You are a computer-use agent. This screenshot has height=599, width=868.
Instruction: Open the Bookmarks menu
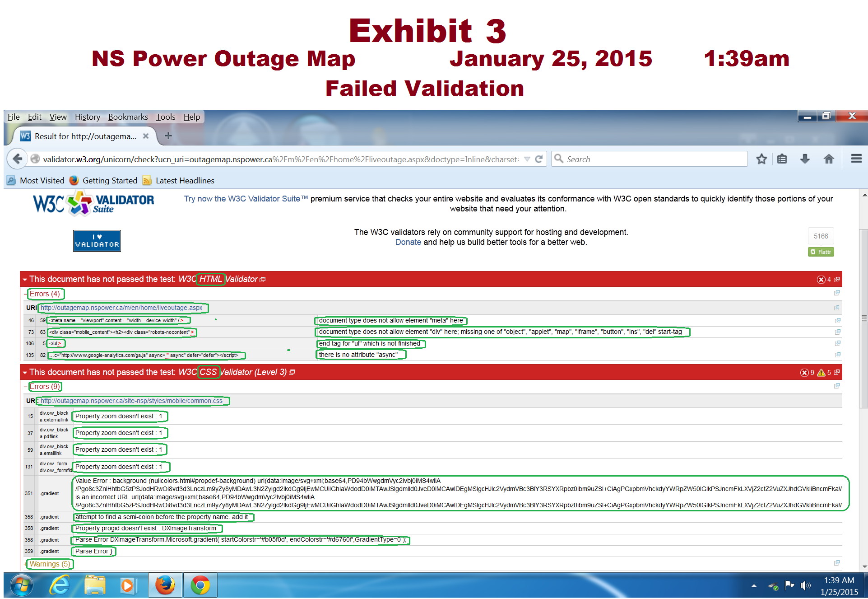coord(128,117)
